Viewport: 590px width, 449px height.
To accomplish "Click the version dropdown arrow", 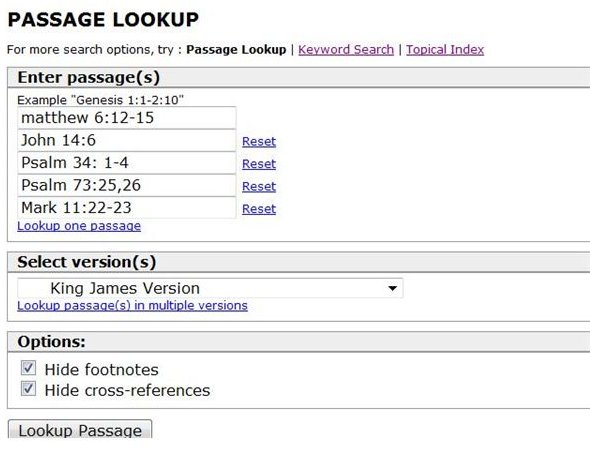I will (x=392, y=289).
